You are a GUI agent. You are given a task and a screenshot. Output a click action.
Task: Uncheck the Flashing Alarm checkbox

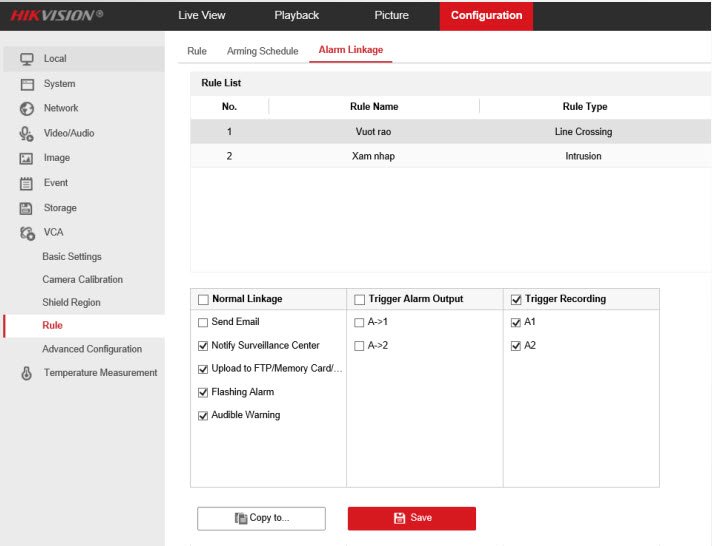204,392
